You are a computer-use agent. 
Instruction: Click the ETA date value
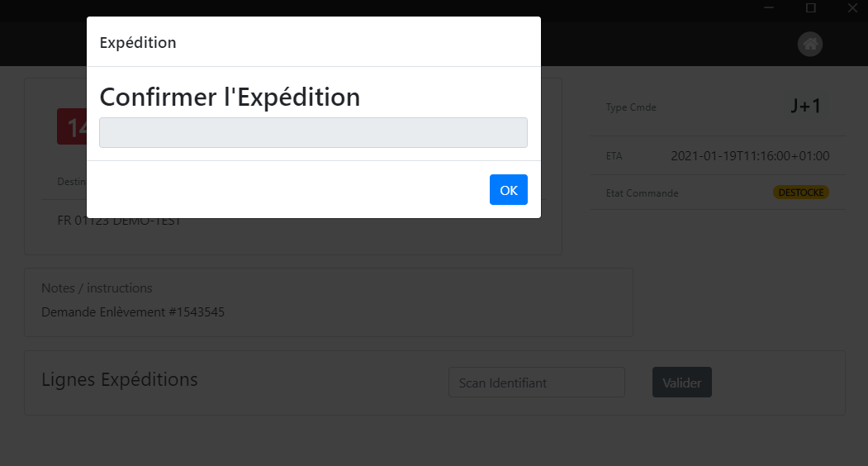[x=750, y=156]
